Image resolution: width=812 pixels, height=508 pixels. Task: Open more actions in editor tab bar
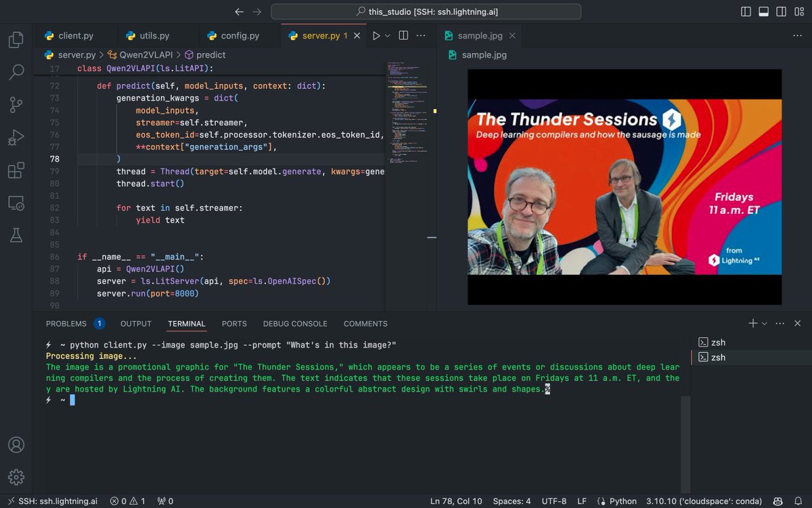click(422, 36)
